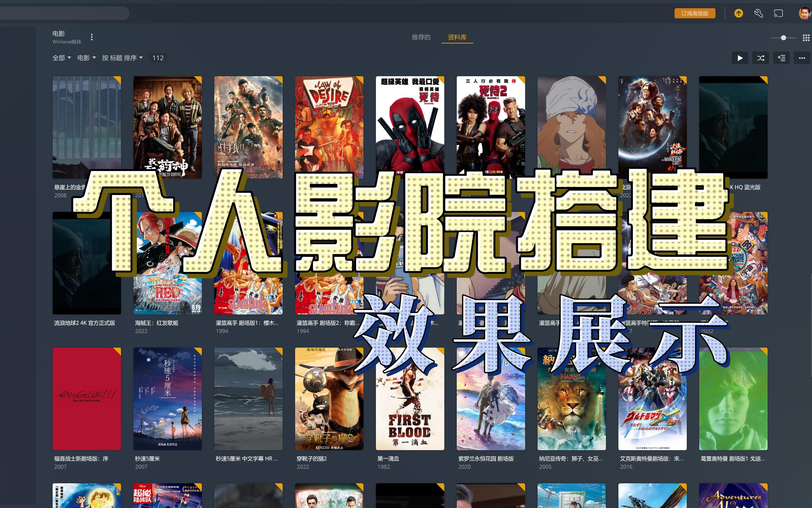Image resolution: width=812 pixels, height=508 pixels.
Task: Open the 死侍2 Deadpool 2 poster
Action: [x=491, y=127]
